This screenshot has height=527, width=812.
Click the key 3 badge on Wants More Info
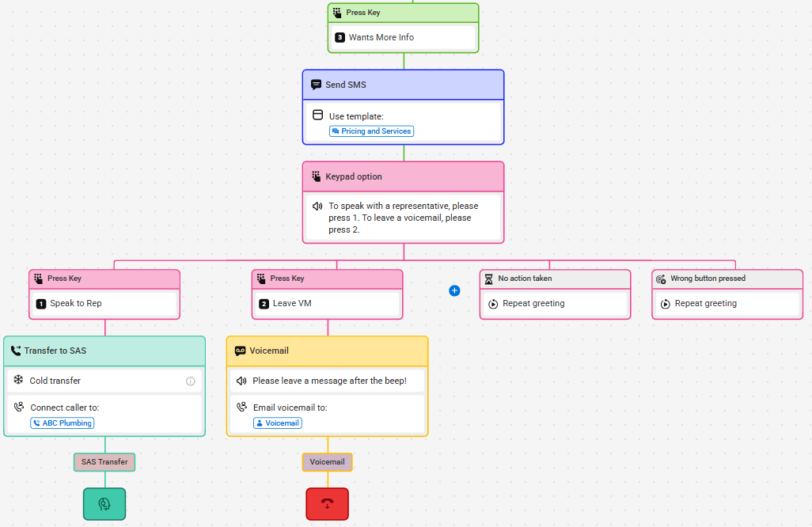pos(340,37)
